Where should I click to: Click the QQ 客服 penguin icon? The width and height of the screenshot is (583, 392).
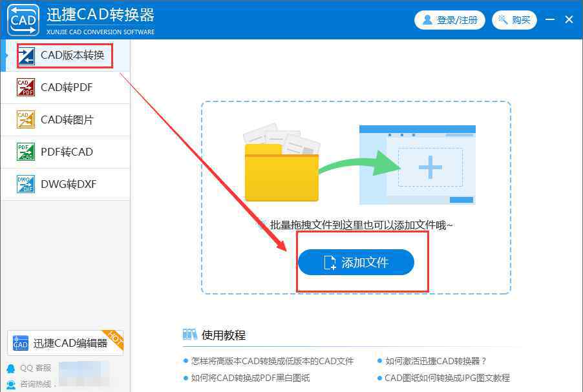pyautogui.click(x=11, y=368)
